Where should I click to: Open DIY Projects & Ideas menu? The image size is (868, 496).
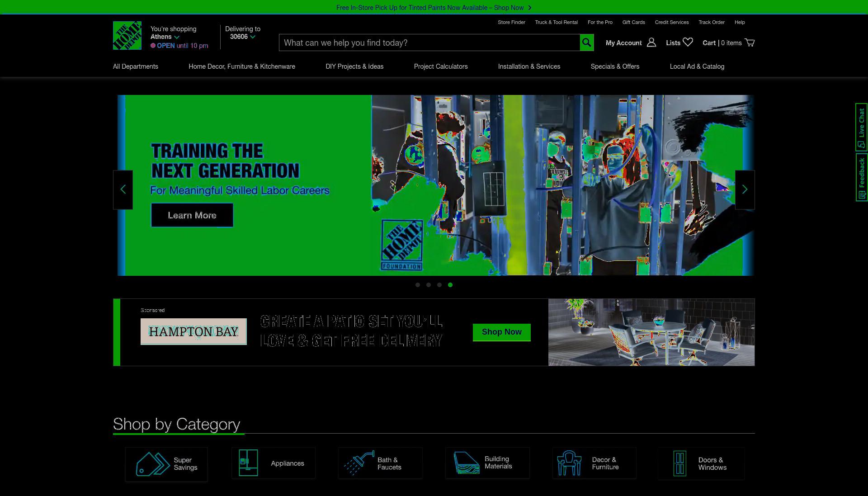coord(354,66)
